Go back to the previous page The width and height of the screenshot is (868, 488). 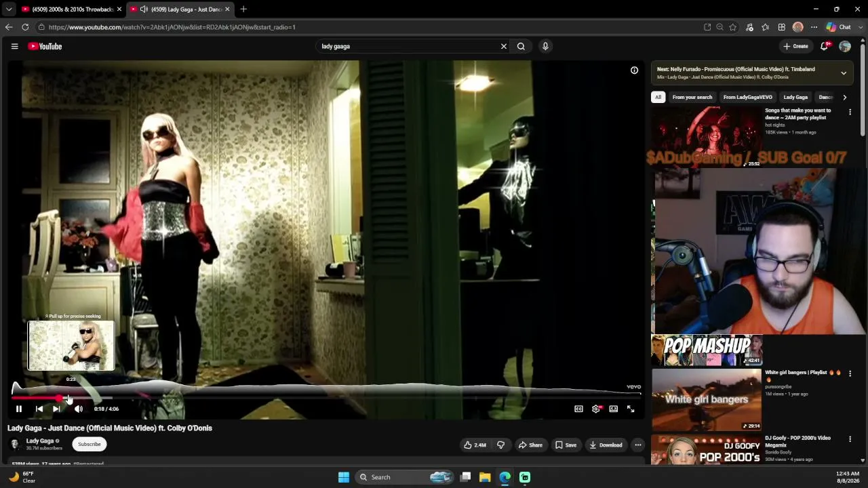click(x=9, y=27)
